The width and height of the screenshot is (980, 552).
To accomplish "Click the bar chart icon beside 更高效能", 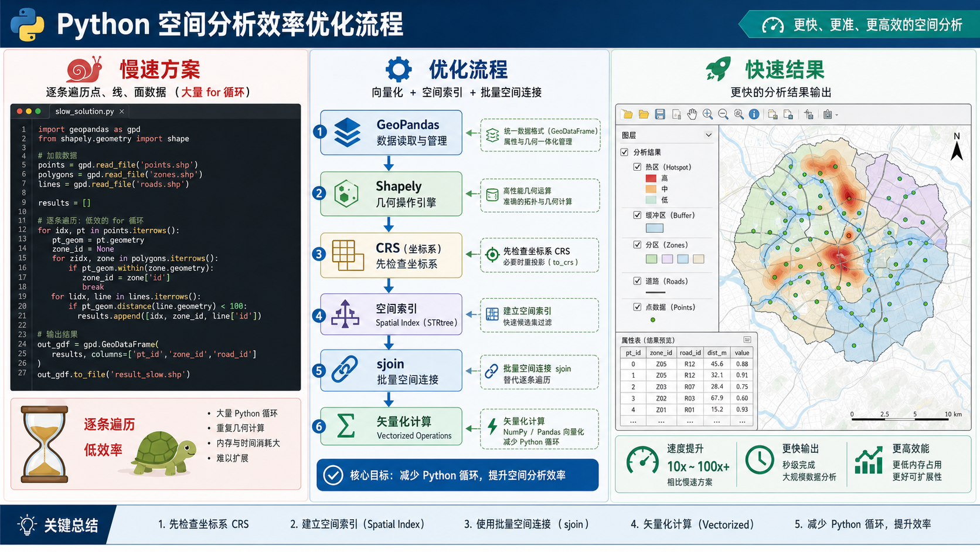I will 869,460.
